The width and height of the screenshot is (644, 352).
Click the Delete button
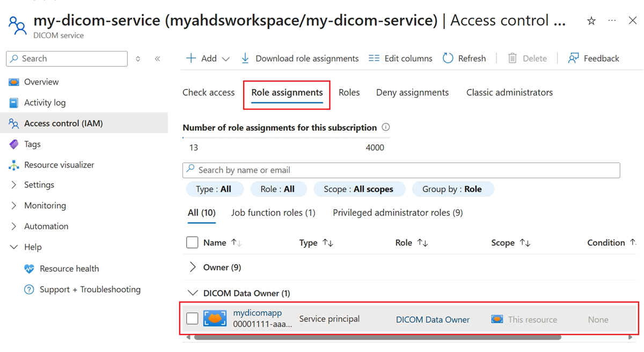pos(527,58)
